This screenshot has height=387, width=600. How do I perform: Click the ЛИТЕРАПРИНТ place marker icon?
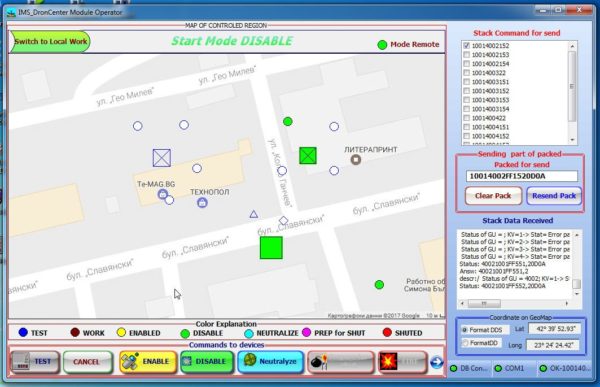click(356, 160)
